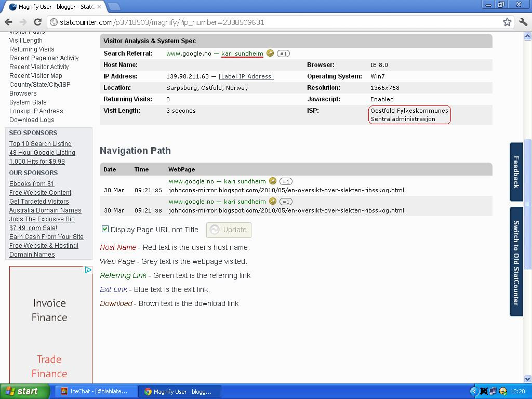532x399 pixels.
Task: Close the Magnify User browser tab
Action: pyautogui.click(x=99, y=6)
